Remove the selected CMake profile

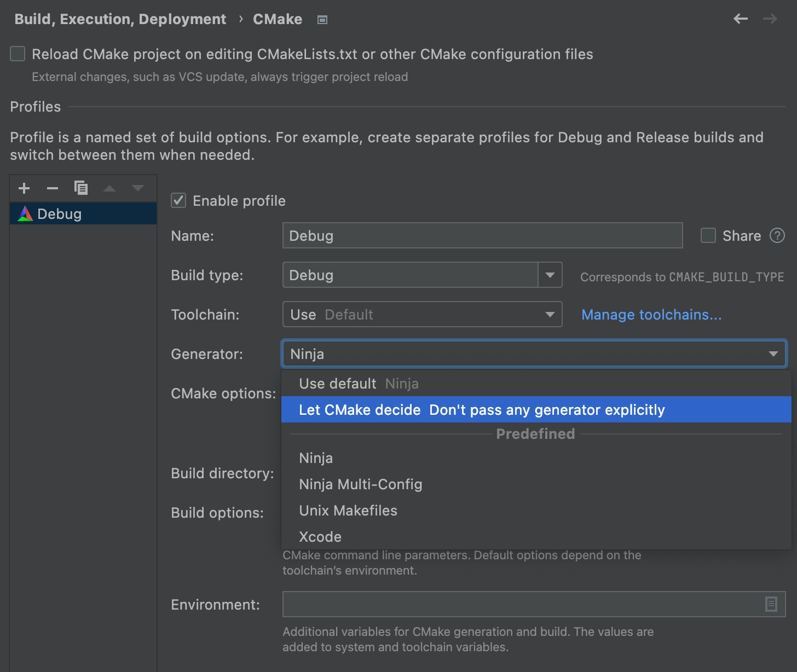click(53, 189)
